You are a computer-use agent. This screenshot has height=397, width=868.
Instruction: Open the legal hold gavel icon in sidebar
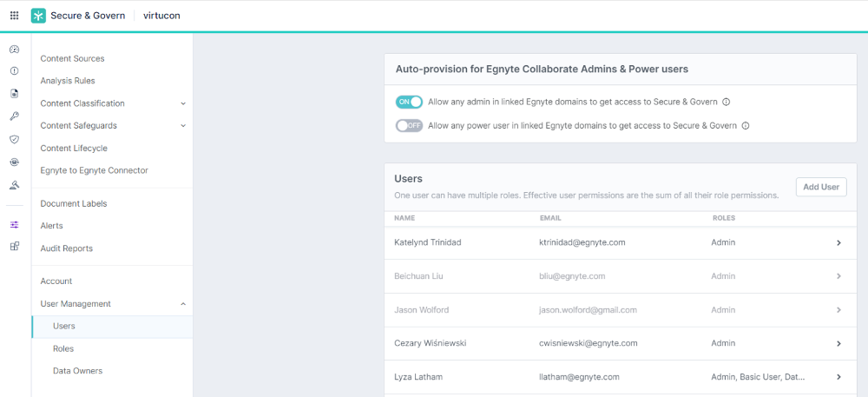tap(15, 185)
